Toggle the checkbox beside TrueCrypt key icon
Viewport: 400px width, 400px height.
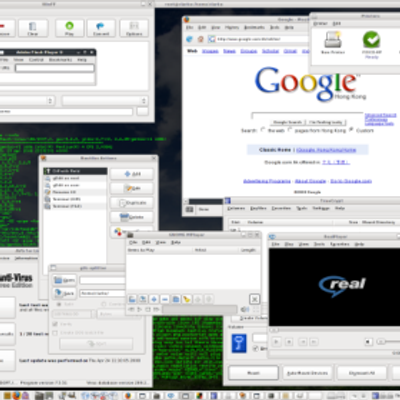pyautogui.click(x=256, y=348)
